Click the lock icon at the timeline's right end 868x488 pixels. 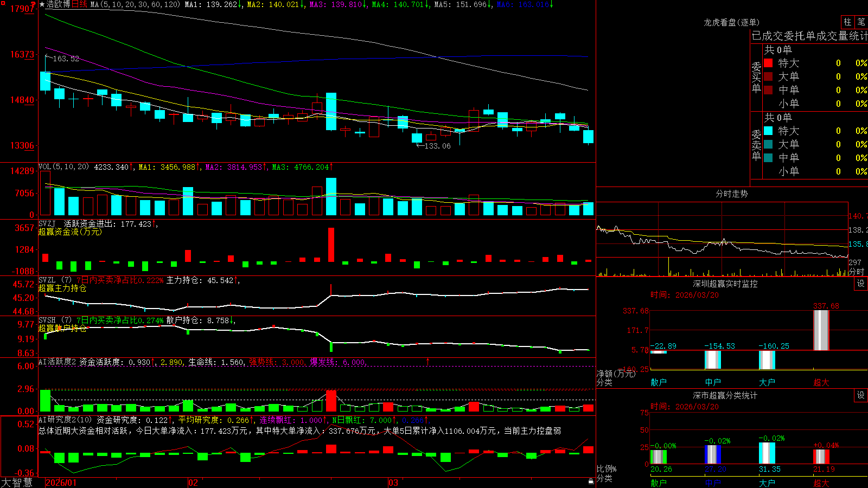point(591,481)
